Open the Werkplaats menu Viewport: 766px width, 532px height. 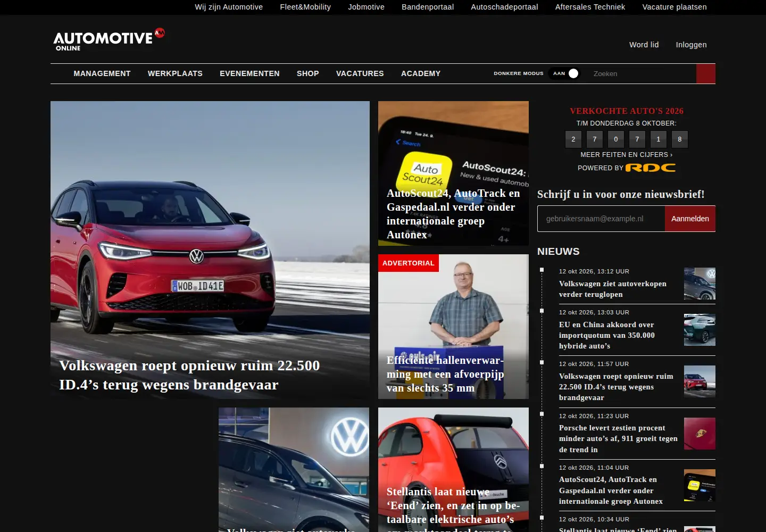click(x=175, y=73)
